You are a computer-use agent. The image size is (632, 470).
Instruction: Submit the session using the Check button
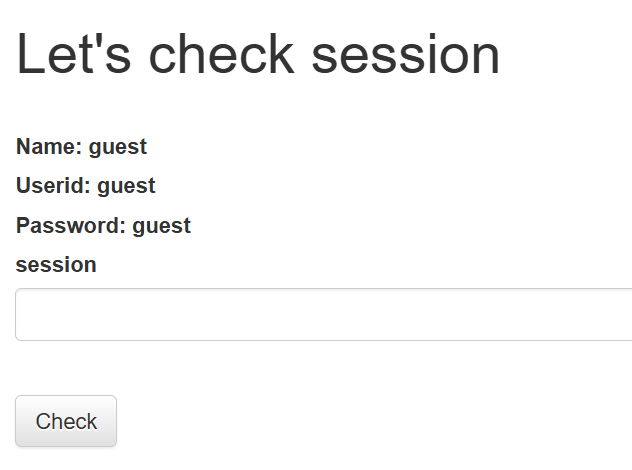pos(66,421)
